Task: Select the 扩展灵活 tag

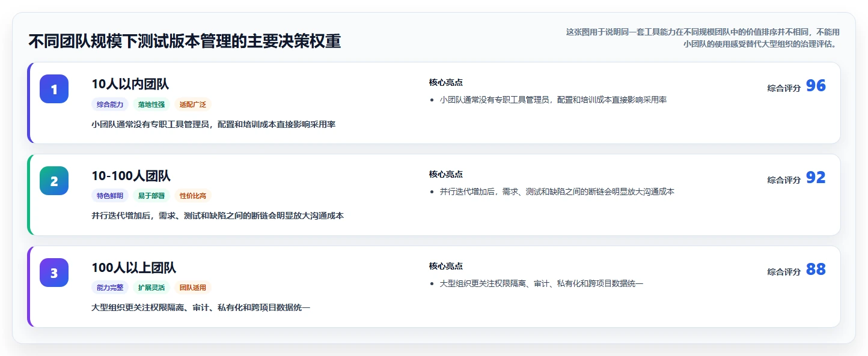Action: coord(151,288)
